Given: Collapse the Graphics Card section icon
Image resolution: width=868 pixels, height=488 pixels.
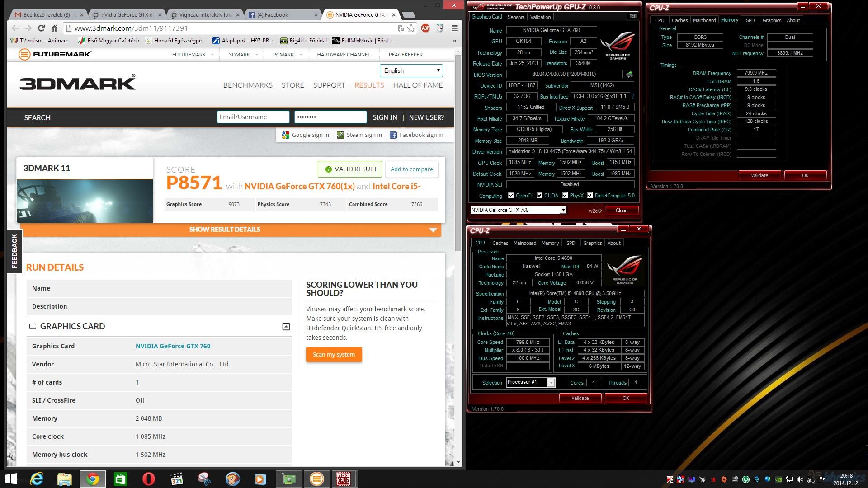Looking at the screenshot, I should (x=286, y=326).
